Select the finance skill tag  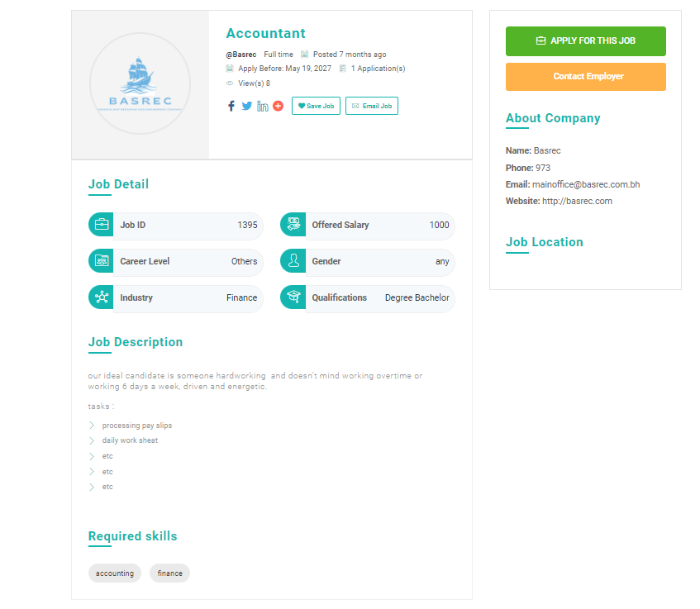[x=169, y=573]
